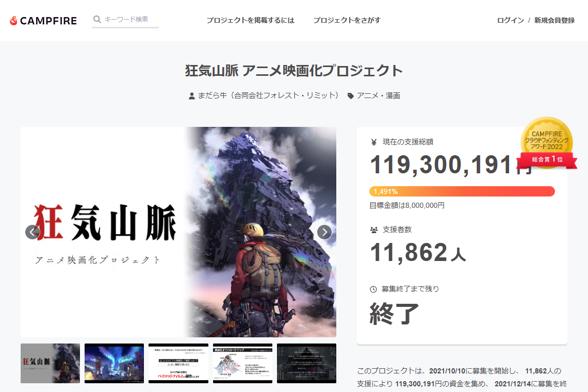Click the 支援者数 label
This screenshot has height=392, width=588.
(x=397, y=230)
